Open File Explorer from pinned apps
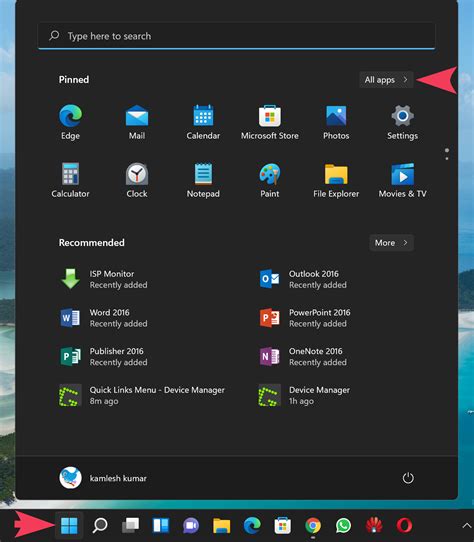 [x=336, y=180]
